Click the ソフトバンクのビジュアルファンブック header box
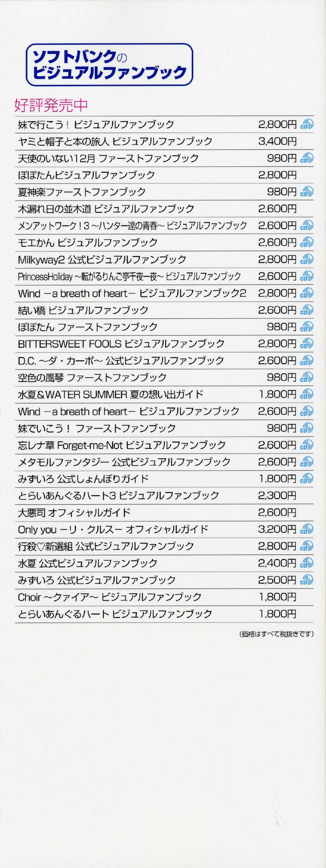 point(109,65)
